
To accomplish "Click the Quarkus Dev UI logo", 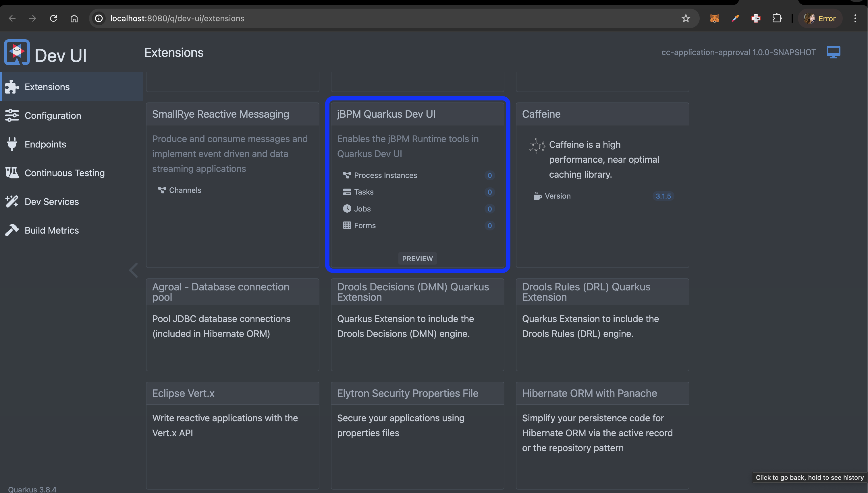I will pos(17,52).
